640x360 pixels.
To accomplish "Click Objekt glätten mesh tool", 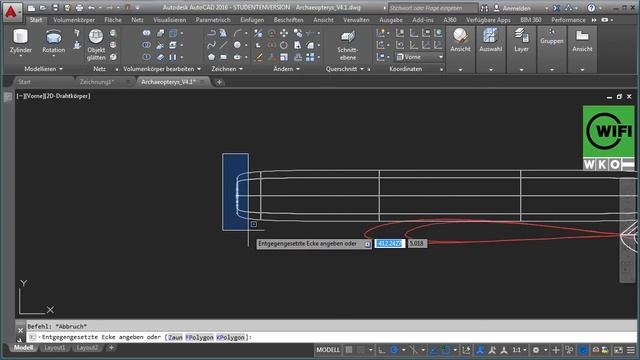I will [96, 45].
